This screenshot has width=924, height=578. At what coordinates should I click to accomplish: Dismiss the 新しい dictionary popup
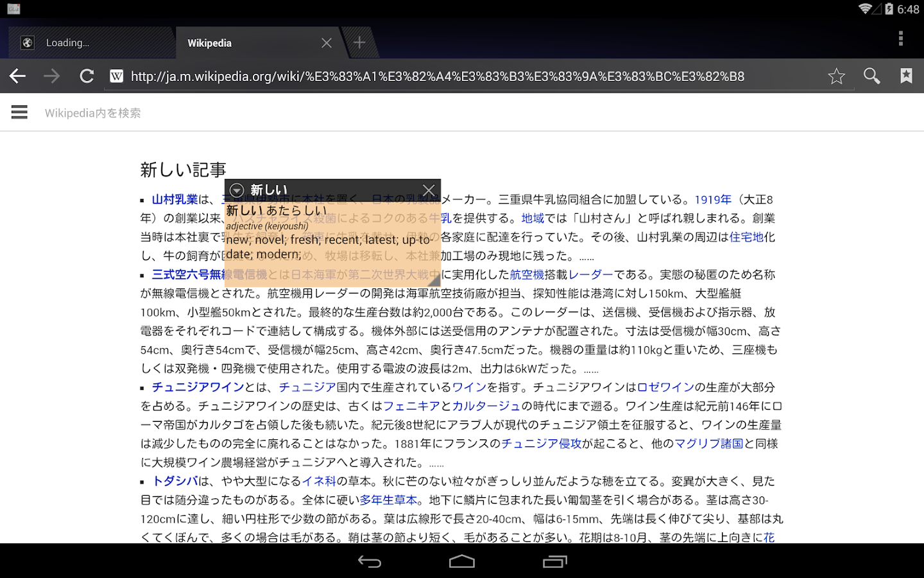pos(429,189)
